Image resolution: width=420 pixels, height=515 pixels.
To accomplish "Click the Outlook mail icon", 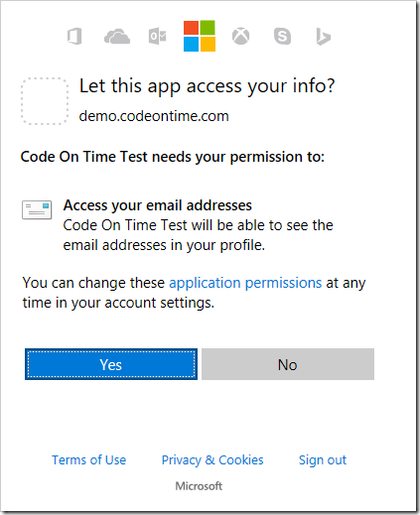I will click(158, 36).
